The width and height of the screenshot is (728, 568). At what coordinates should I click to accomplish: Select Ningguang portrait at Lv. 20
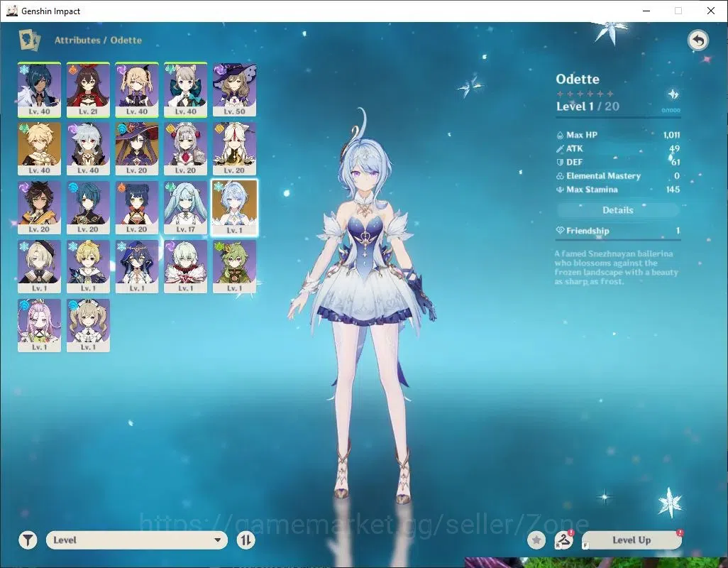(234, 148)
